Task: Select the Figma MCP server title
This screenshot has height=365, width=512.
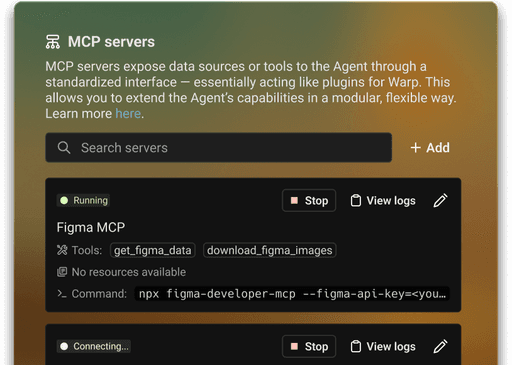Action: coord(91,227)
